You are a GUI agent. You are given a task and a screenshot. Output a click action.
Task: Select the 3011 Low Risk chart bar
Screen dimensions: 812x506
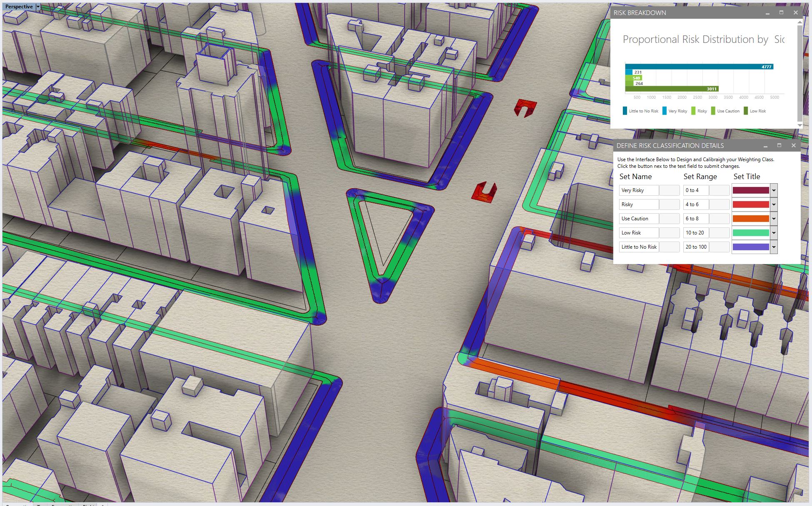tap(672, 89)
